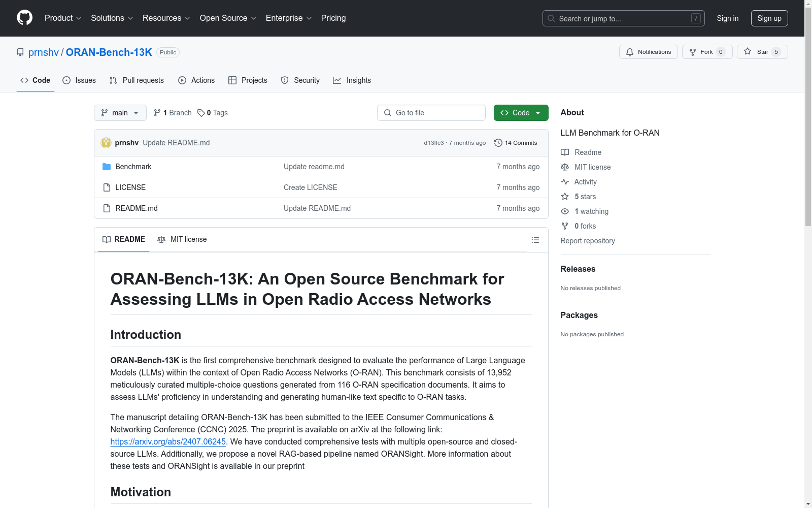Image resolution: width=812 pixels, height=508 pixels.
Task: Expand the Solutions menu
Action: pos(112,18)
